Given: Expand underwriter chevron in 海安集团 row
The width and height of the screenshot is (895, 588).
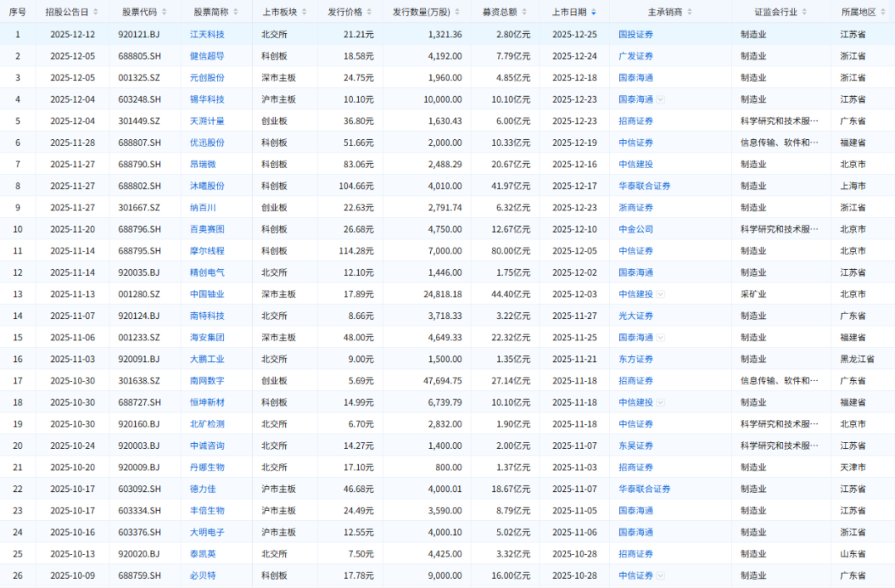Looking at the screenshot, I should pos(660,337).
